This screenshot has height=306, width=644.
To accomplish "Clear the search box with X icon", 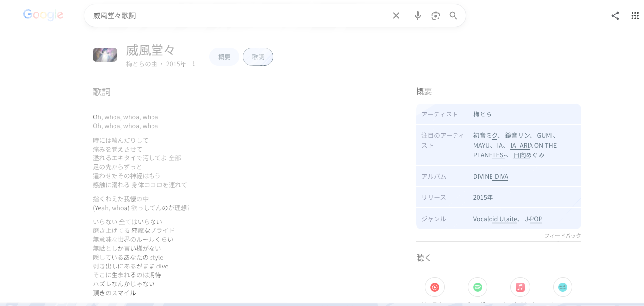I will [396, 16].
